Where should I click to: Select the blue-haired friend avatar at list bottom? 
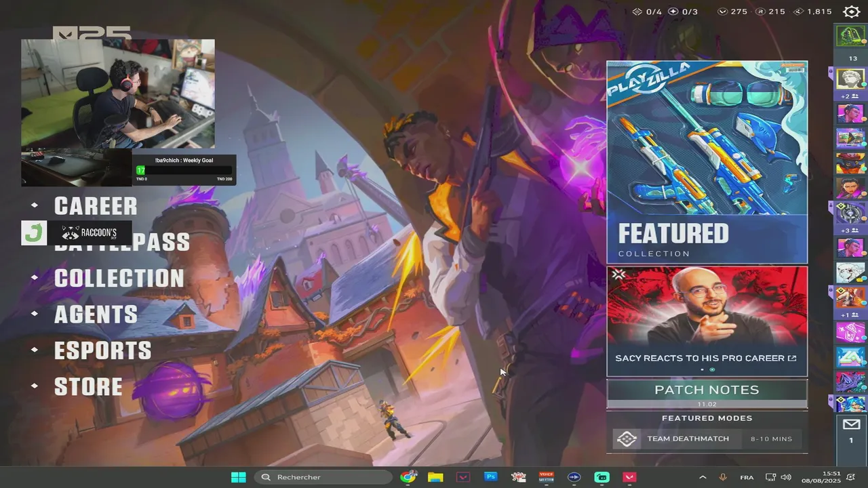point(850,405)
